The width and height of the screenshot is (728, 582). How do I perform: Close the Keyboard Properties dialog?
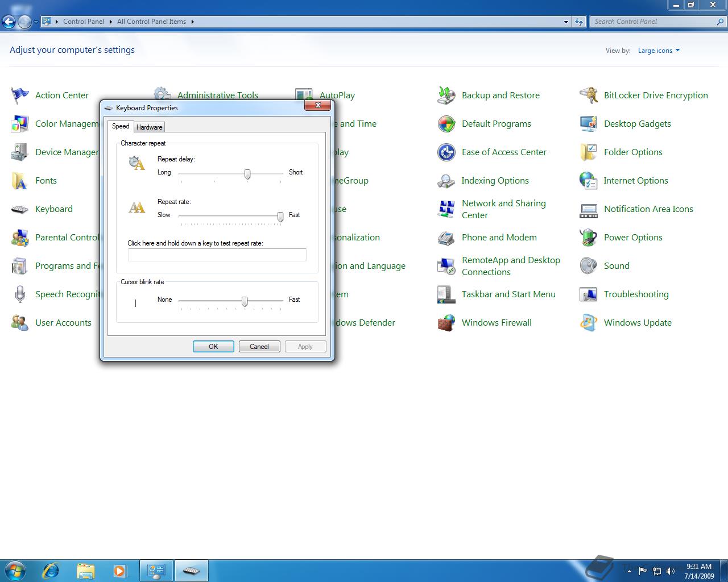[318, 105]
